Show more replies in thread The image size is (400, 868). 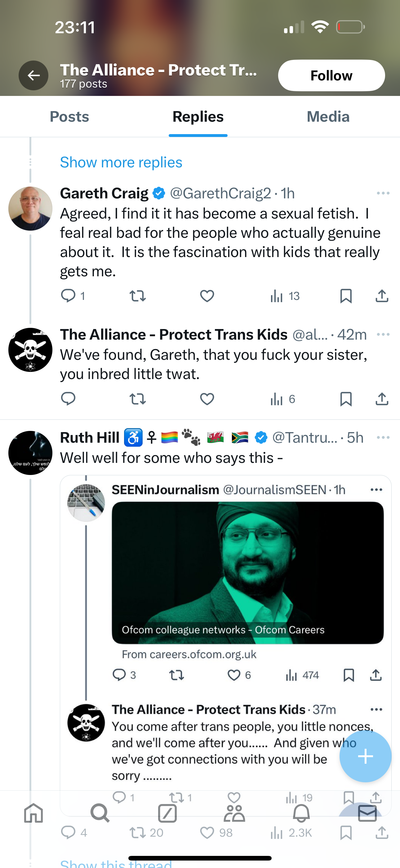[x=121, y=162]
